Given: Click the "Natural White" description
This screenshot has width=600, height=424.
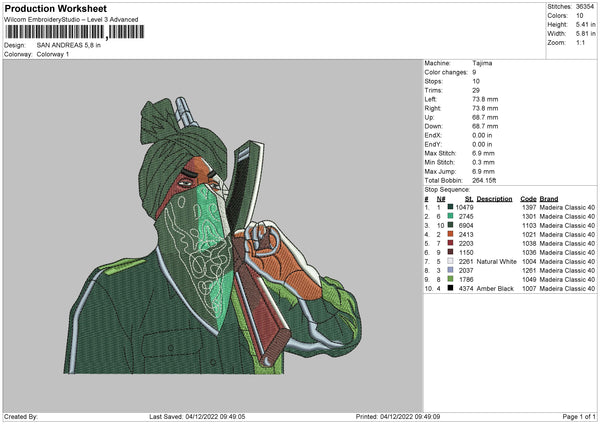Looking at the screenshot, I should [x=496, y=261].
